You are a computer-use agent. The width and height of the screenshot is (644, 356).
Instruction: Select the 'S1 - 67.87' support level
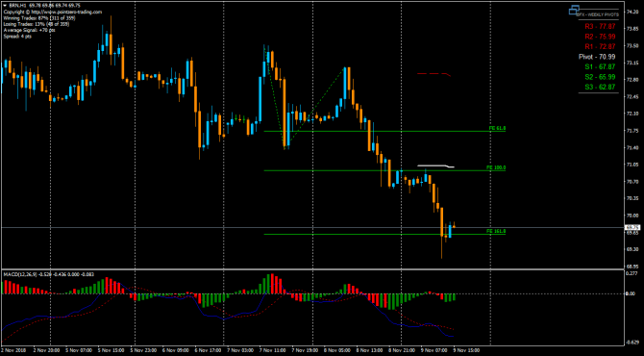pos(600,66)
